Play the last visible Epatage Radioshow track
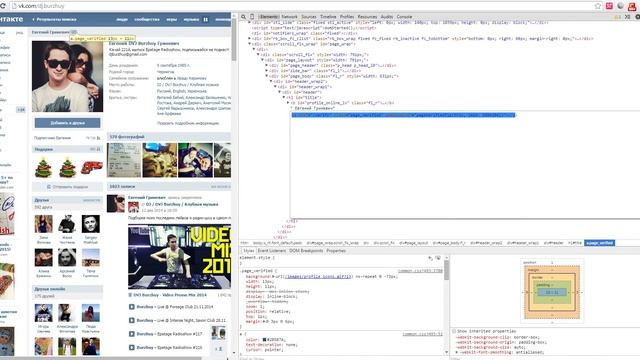This screenshot has width=640, height=360. pyautogui.click(x=131, y=347)
